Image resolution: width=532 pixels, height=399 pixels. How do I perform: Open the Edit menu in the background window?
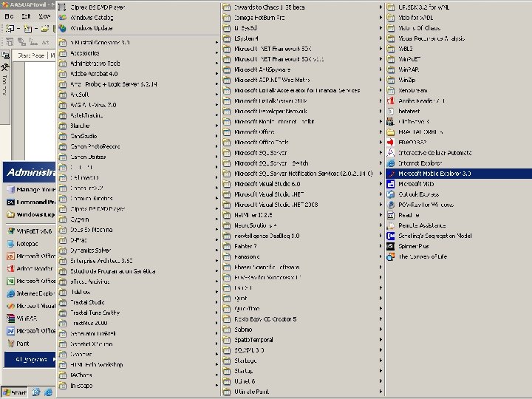26,16
